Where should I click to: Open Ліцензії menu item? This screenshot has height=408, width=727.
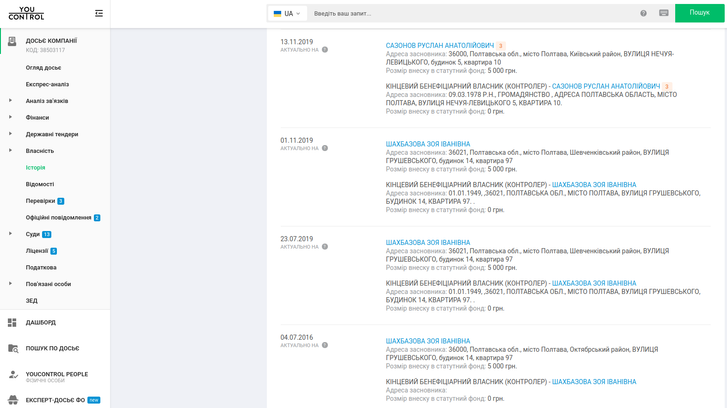click(37, 251)
